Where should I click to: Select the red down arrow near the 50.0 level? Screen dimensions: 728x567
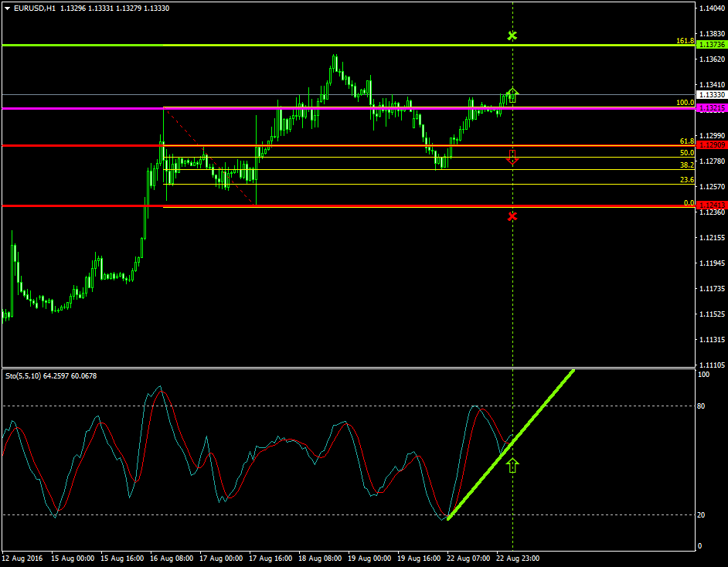[x=512, y=156]
